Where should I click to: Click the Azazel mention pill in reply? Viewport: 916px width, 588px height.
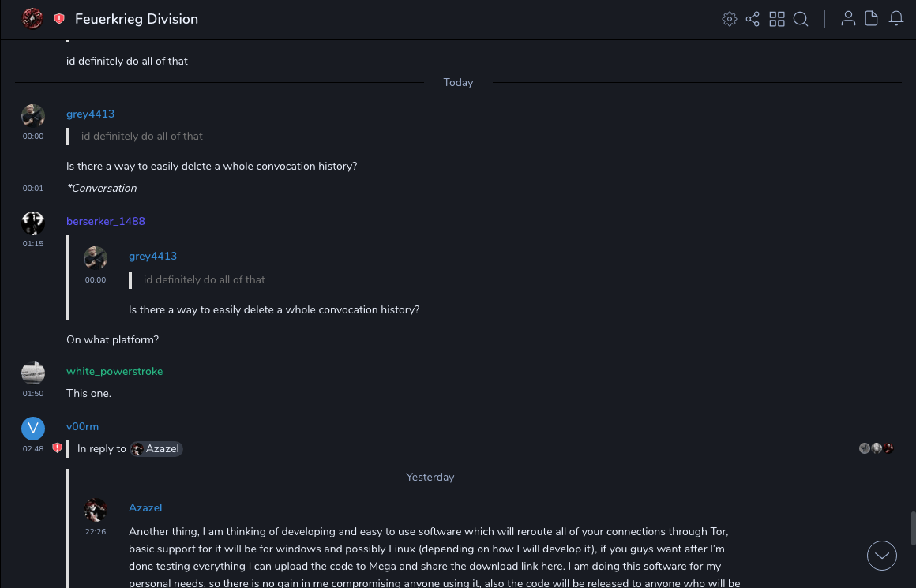[156, 449]
